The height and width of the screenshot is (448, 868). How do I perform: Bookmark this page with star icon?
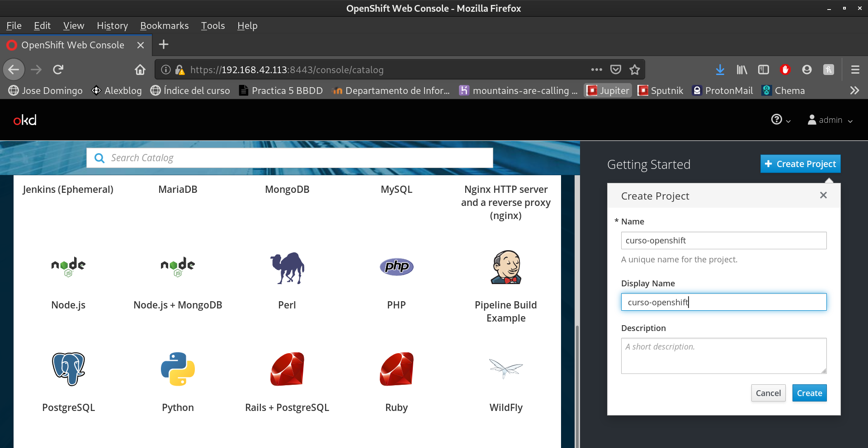tap(635, 70)
